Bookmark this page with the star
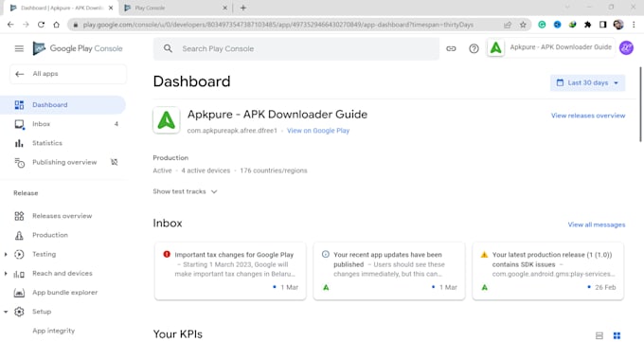Viewport: 644px width, 342px height. pos(523,25)
